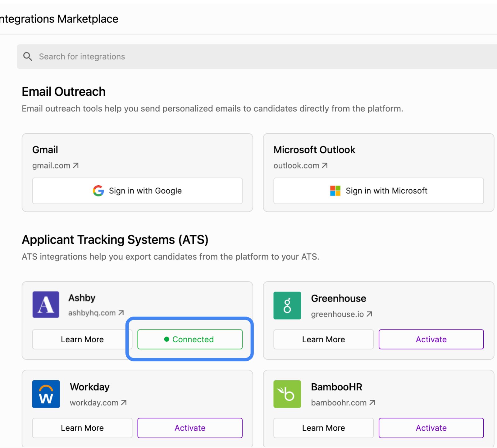Screen dimensions: 497x448
Task: Click the Greenhouse card title
Action: tap(339, 298)
